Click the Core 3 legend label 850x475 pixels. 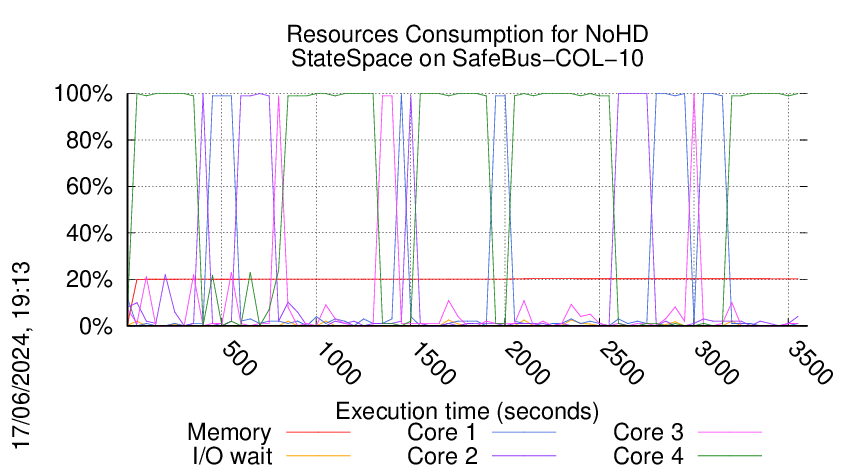648,432
